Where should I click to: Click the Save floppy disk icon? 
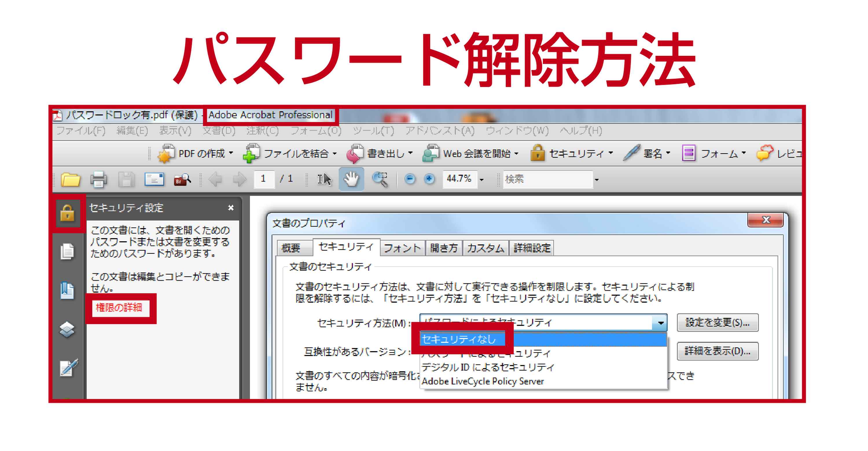click(126, 180)
